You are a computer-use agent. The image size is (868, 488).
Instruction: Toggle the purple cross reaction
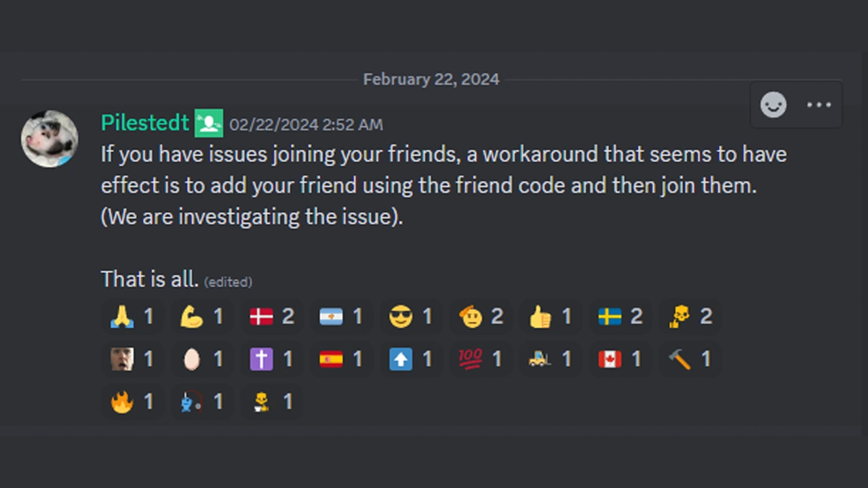(x=272, y=359)
